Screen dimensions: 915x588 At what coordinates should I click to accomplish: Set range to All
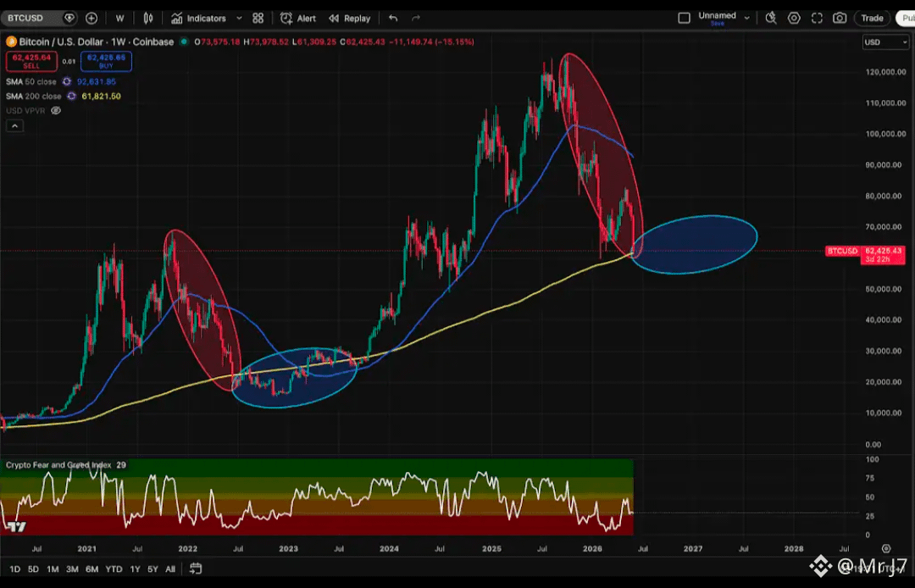pyautogui.click(x=169, y=569)
